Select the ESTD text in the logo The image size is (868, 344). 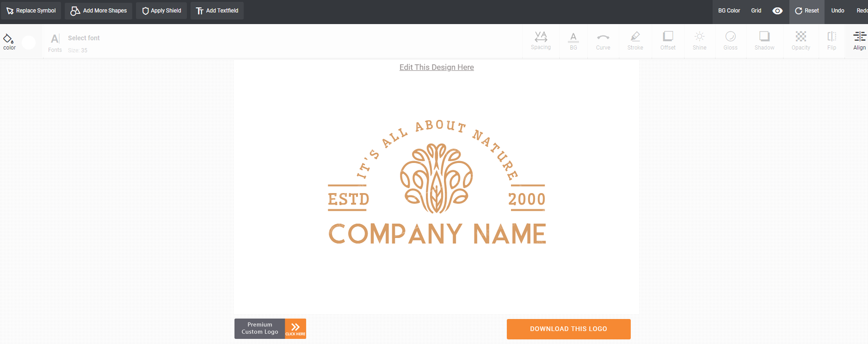point(348,199)
